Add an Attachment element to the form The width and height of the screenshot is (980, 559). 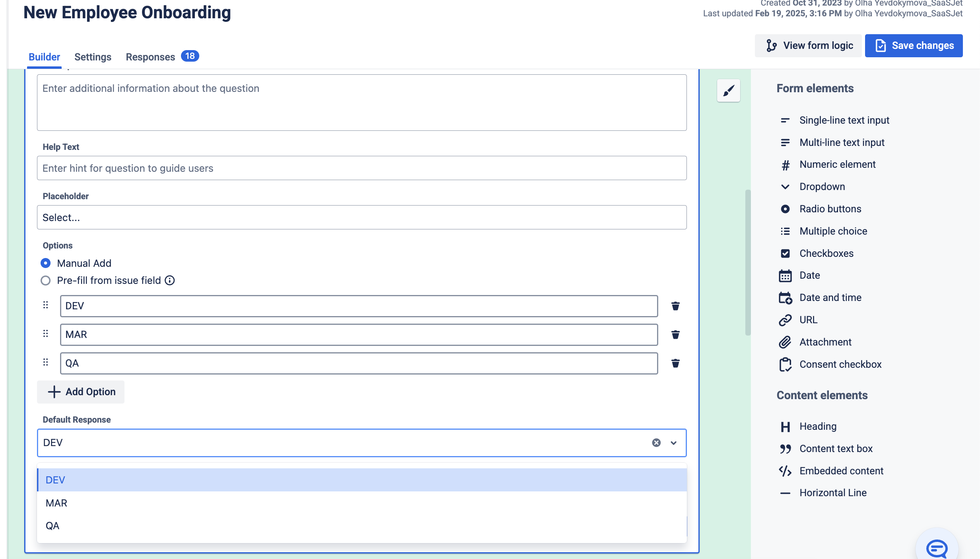816,342
